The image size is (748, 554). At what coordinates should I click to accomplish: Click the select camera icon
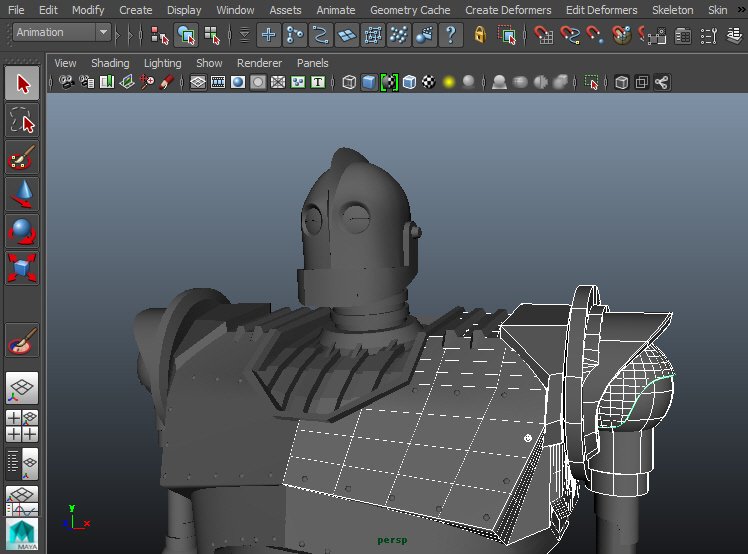click(x=66, y=82)
